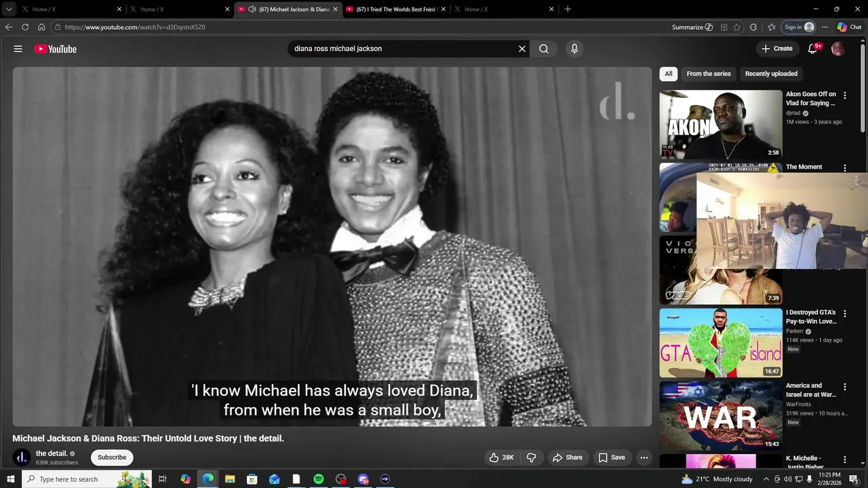Open the YouTube account avatar menu
Image resolution: width=868 pixels, height=488 pixels.
pos(837,49)
